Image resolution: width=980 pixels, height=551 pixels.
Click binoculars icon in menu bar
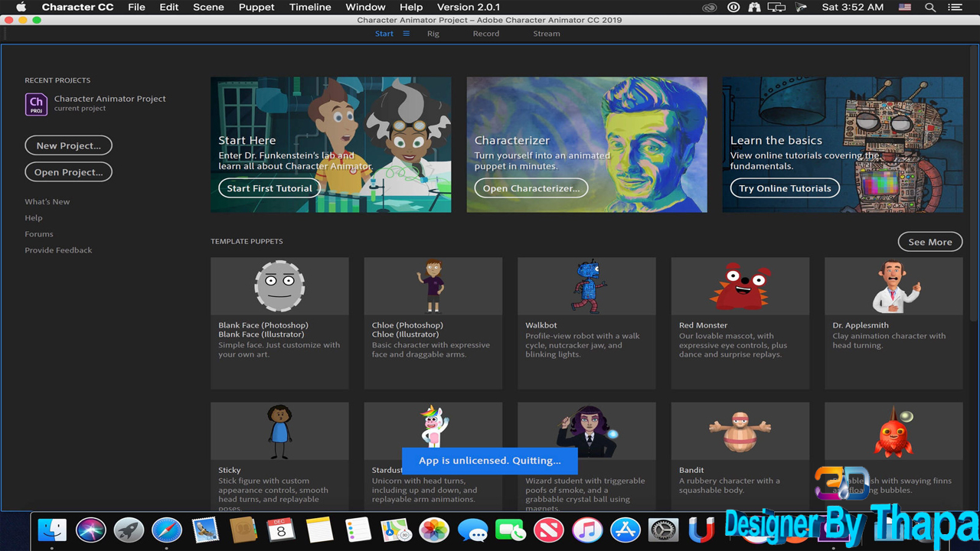tap(754, 7)
